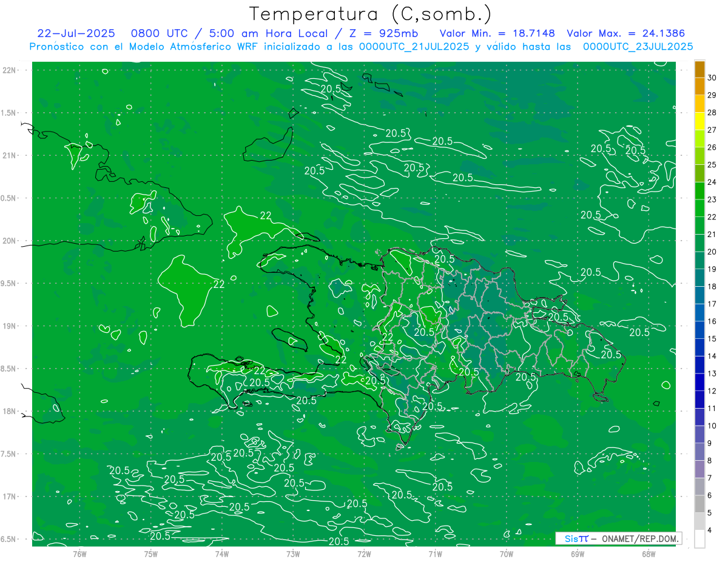This screenshot has width=728, height=562.
Task: Click the "30" colorbar scale label
Action: pyautogui.click(x=712, y=78)
